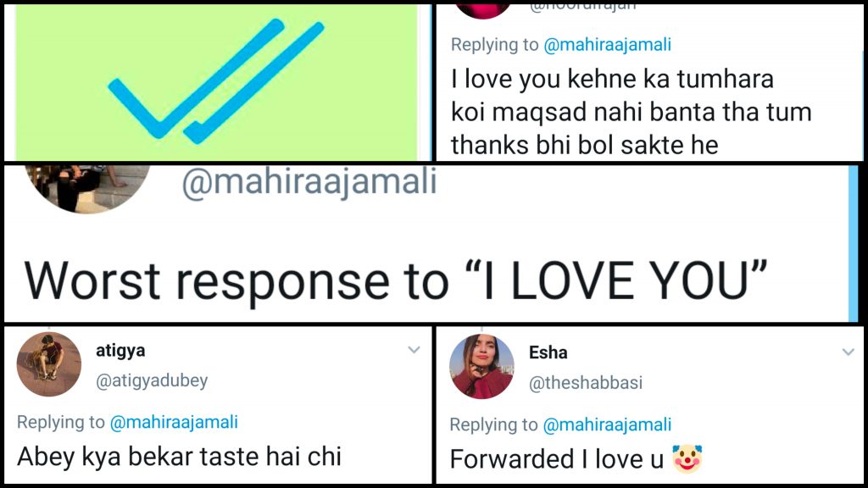Click the "Forwarded I love u" reply text
Image resolution: width=868 pixels, height=488 pixels.
tap(557, 458)
